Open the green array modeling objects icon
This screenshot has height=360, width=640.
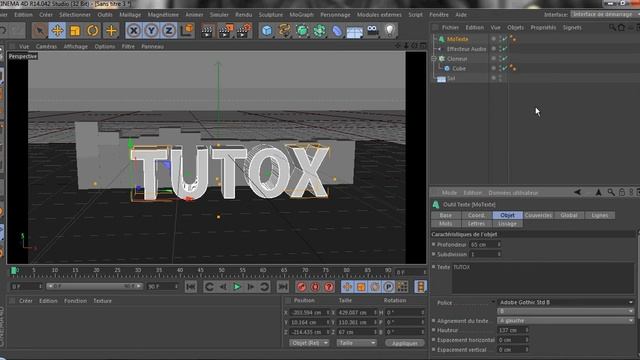click(x=320, y=31)
